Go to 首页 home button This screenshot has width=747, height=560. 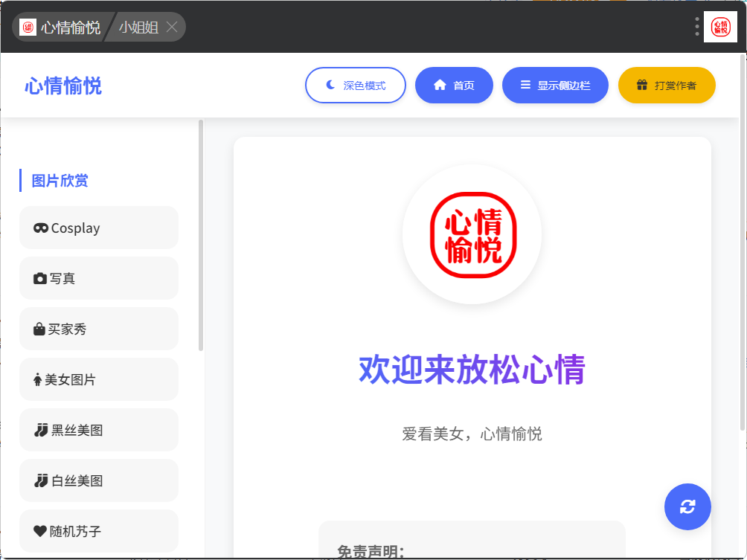pyautogui.click(x=454, y=86)
